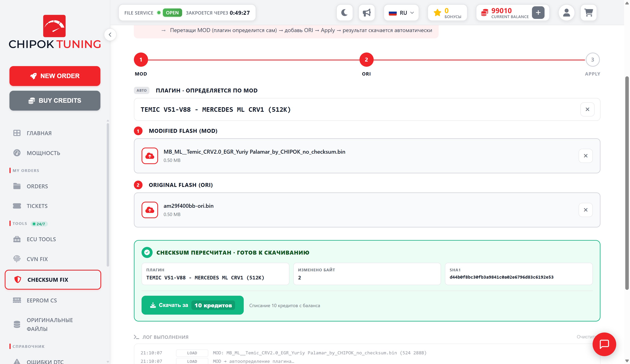Download result for 10 credits
Viewport: 630px width, 364px height.
[x=193, y=305]
